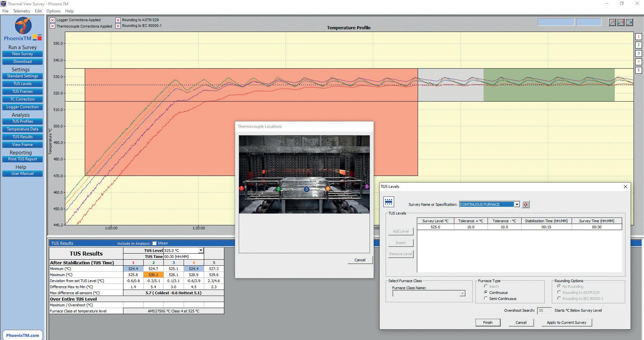Cancel the Thermocouple Locations dialog

pos(360,260)
